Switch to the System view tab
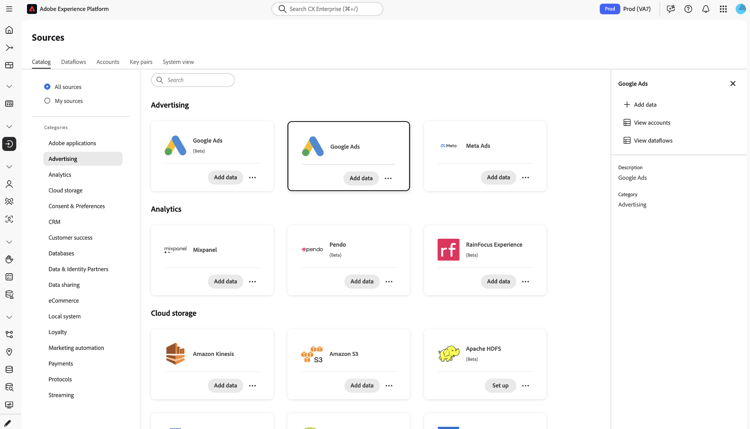Viewport: 750px width, 429px height. pyautogui.click(x=178, y=62)
